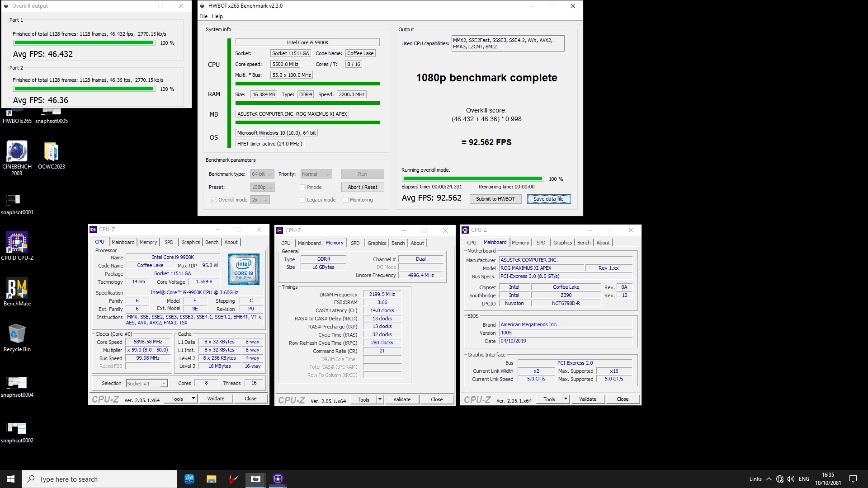Click Submit to HWBOT button
Screen dimensions: 868x488
point(495,199)
